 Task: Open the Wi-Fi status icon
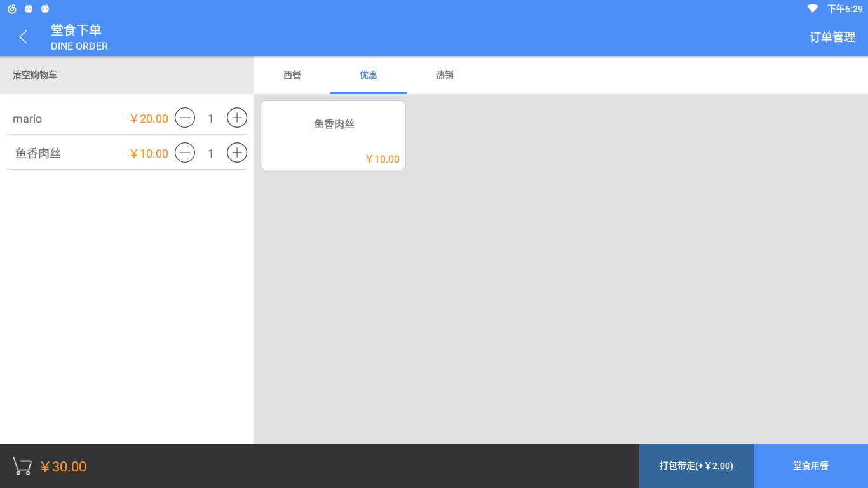coord(812,8)
